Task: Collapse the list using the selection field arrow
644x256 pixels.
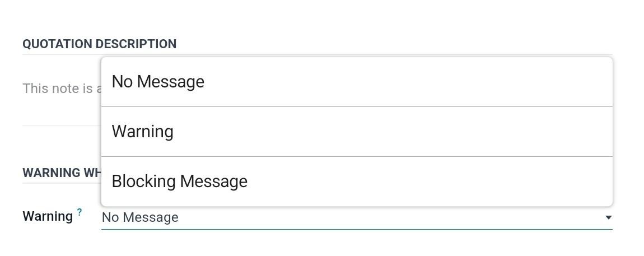Action: [x=608, y=217]
